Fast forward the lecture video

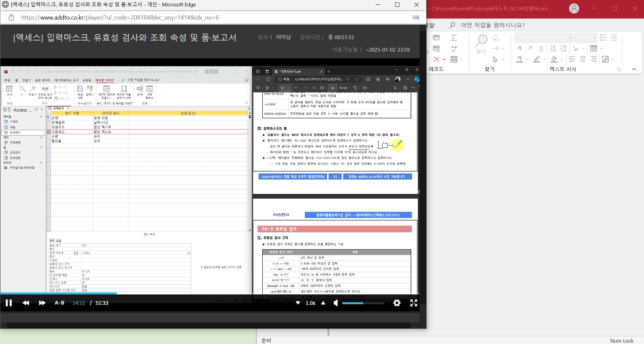pyautogui.click(x=42, y=303)
